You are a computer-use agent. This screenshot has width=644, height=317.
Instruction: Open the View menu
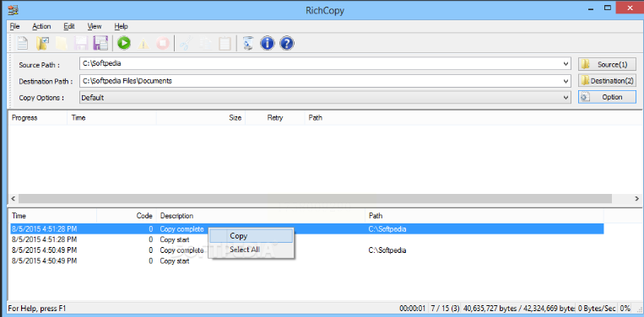[94, 26]
